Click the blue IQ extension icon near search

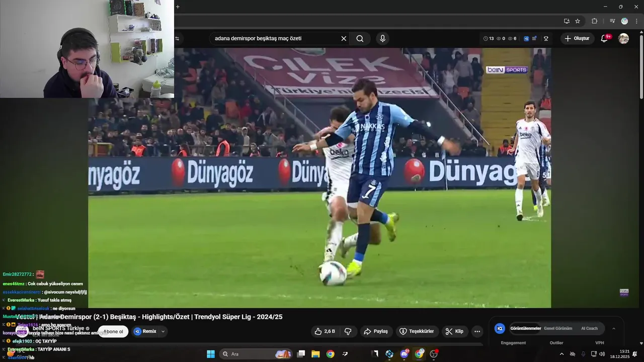(526, 39)
